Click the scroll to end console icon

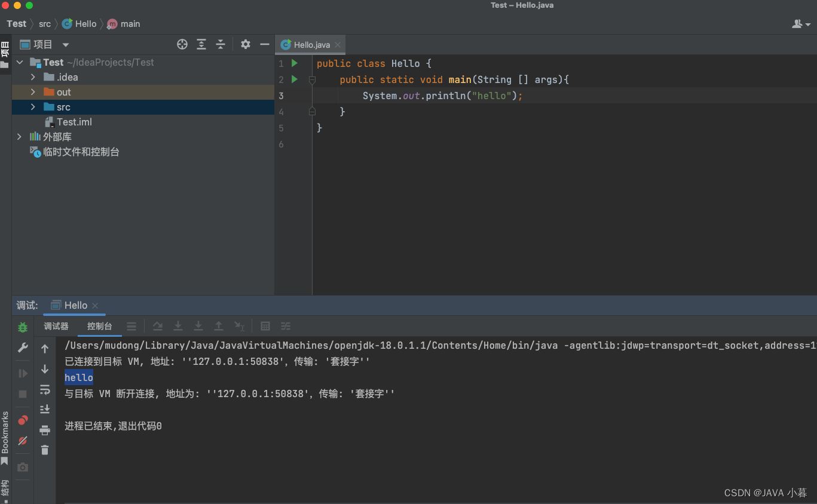tap(45, 409)
